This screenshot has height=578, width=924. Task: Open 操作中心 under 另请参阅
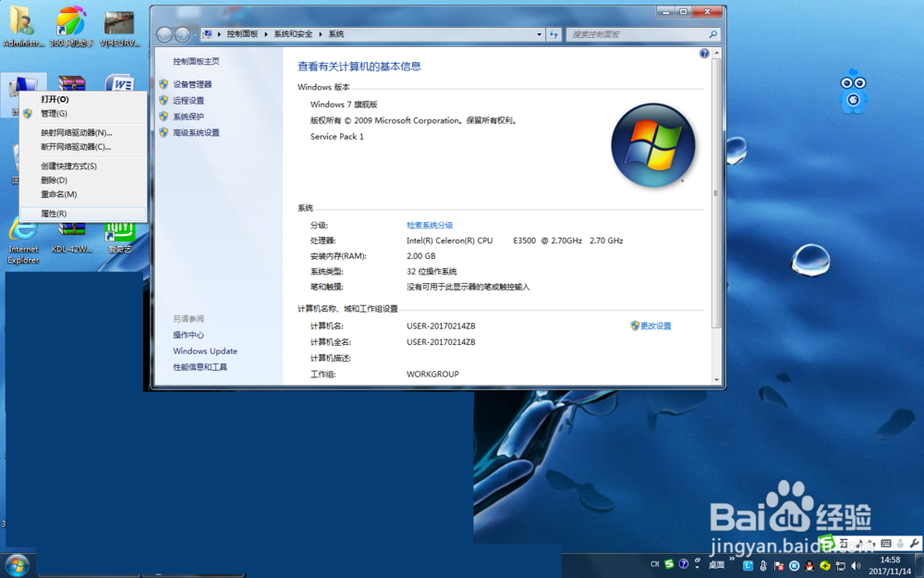pos(188,335)
